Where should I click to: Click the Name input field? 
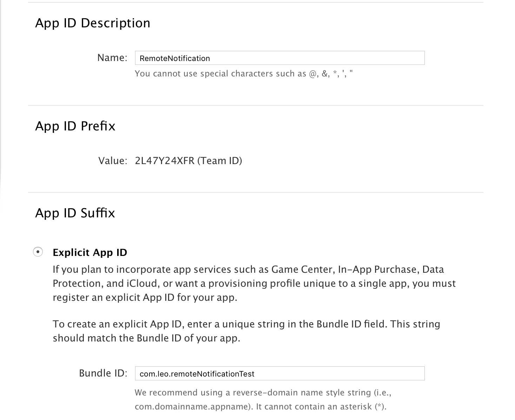tap(280, 58)
